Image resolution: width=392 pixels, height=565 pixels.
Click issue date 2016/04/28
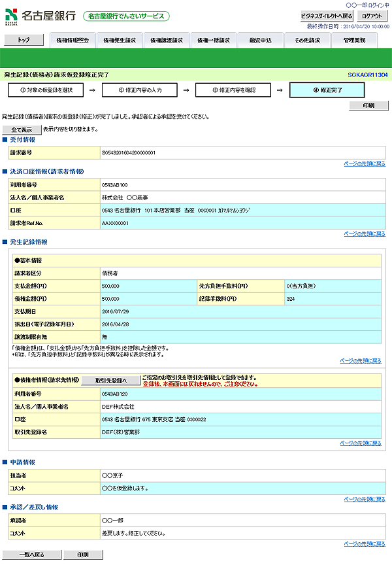[x=115, y=324]
